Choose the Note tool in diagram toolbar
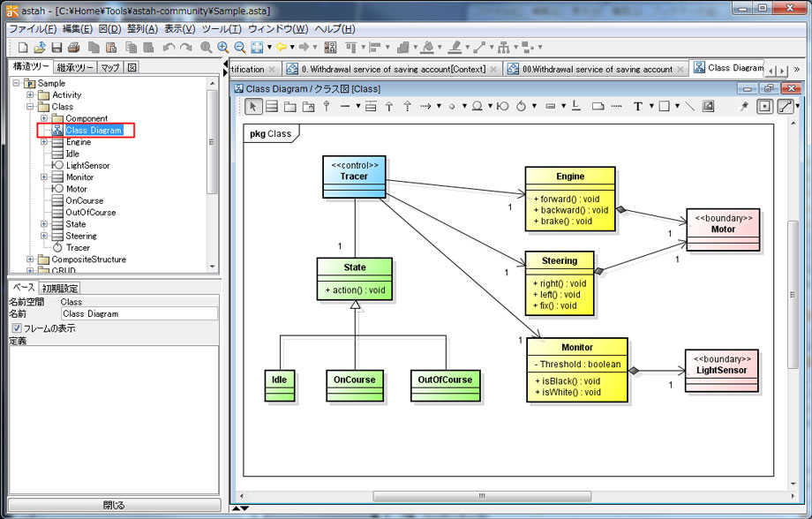812x519 pixels. (598, 107)
